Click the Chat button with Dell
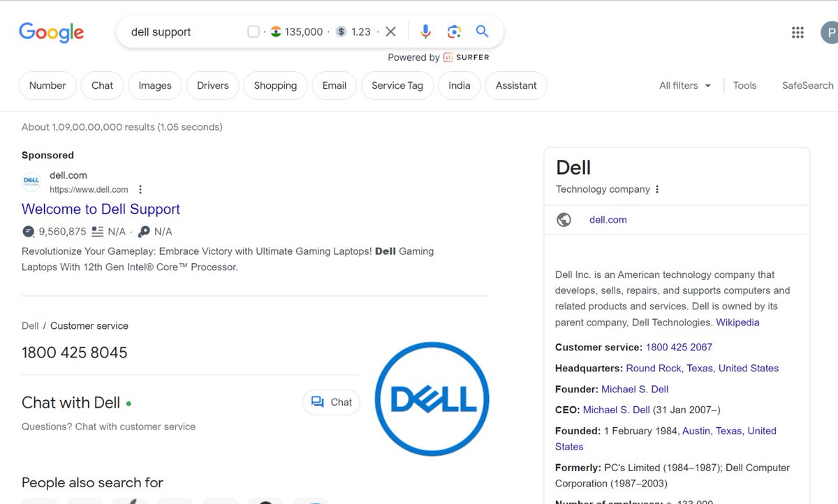 (x=332, y=402)
